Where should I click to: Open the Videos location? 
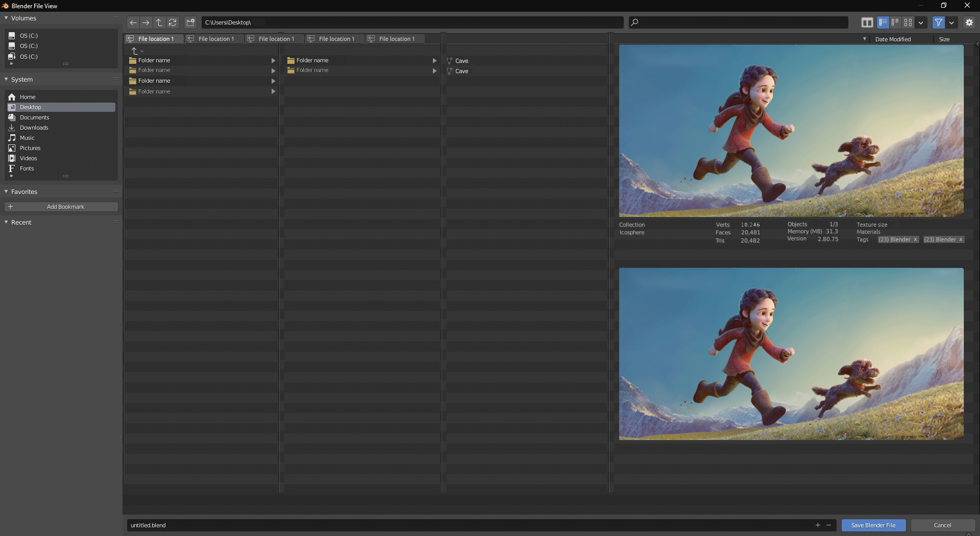click(61, 158)
